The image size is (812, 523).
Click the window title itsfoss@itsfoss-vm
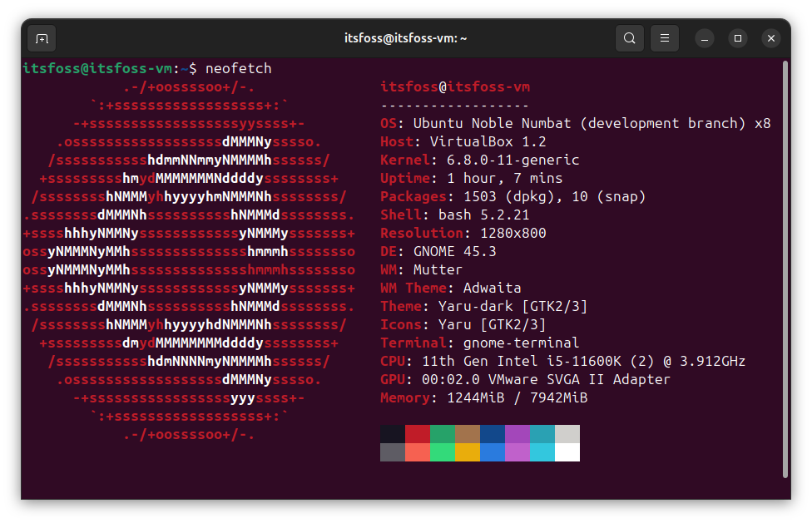tap(406, 38)
